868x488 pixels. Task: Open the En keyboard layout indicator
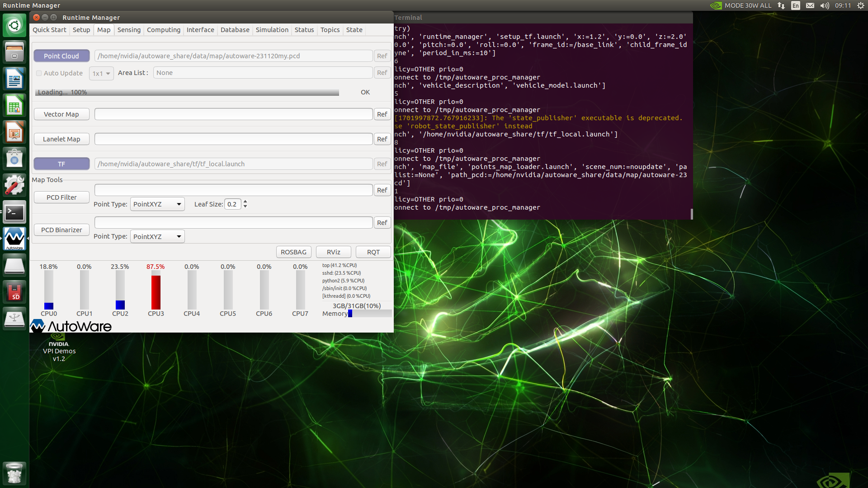(796, 5)
